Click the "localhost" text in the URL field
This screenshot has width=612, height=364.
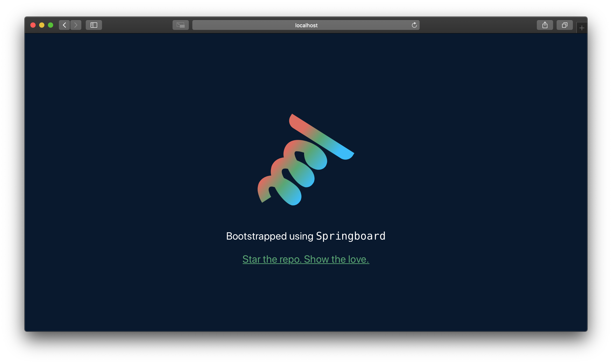306,25
